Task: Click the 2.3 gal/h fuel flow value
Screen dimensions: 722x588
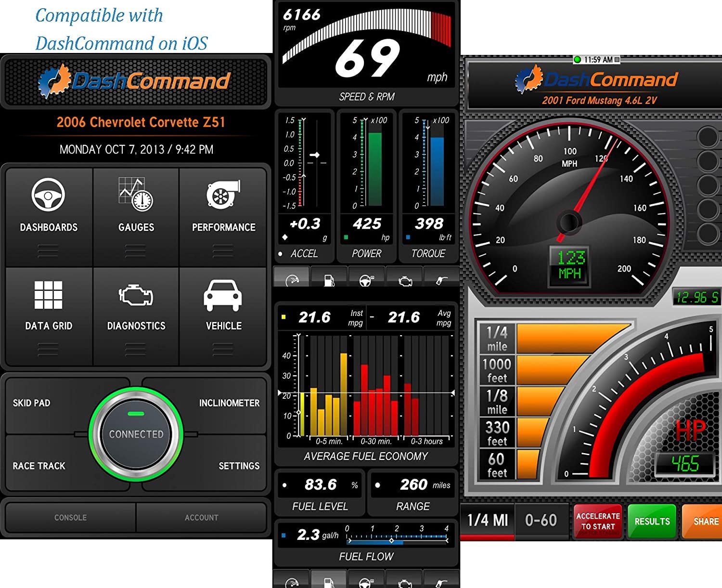Action: point(308,535)
